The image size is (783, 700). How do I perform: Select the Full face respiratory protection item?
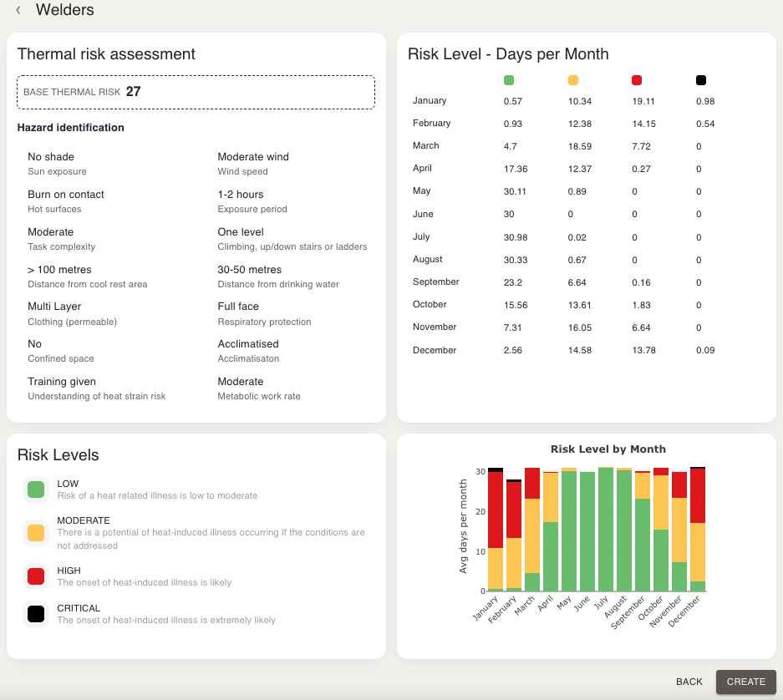[x=264, y=313]
